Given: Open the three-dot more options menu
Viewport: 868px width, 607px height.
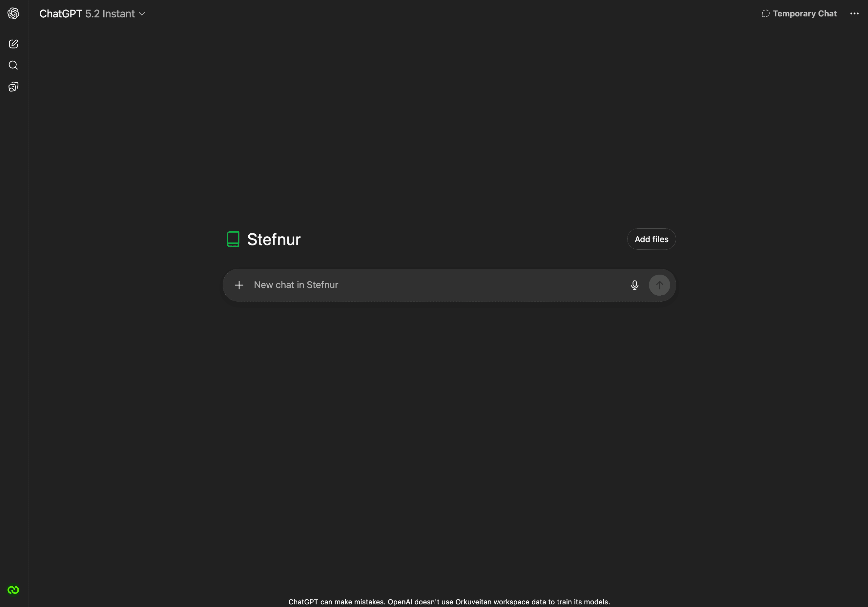Looking at the screenshot, I should (855, 13).
